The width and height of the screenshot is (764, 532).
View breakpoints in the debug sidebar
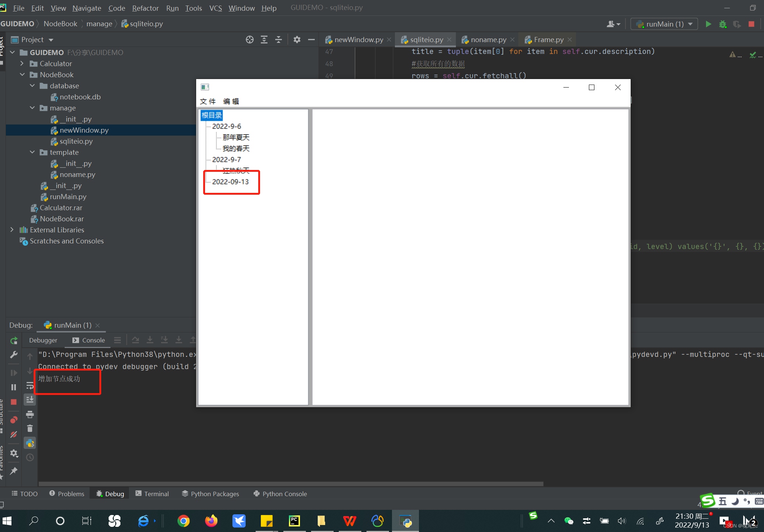click(14, 420)
